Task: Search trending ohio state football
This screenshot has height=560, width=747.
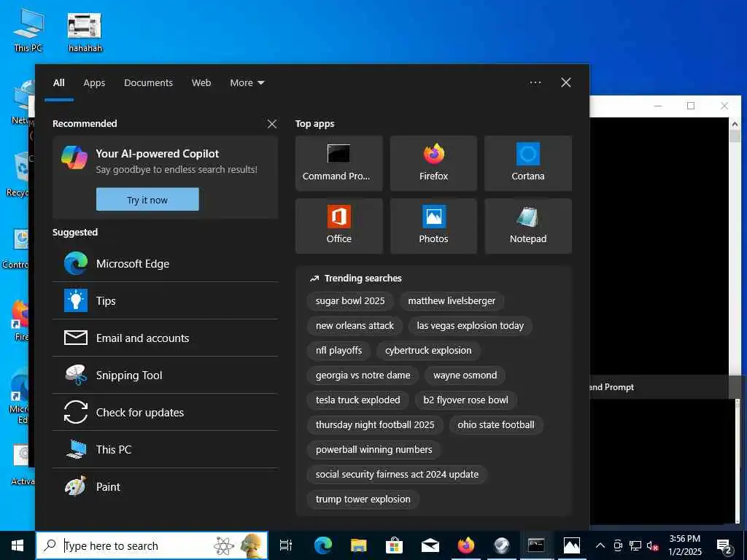Action: pyautogui.click(x=496, y=425)
